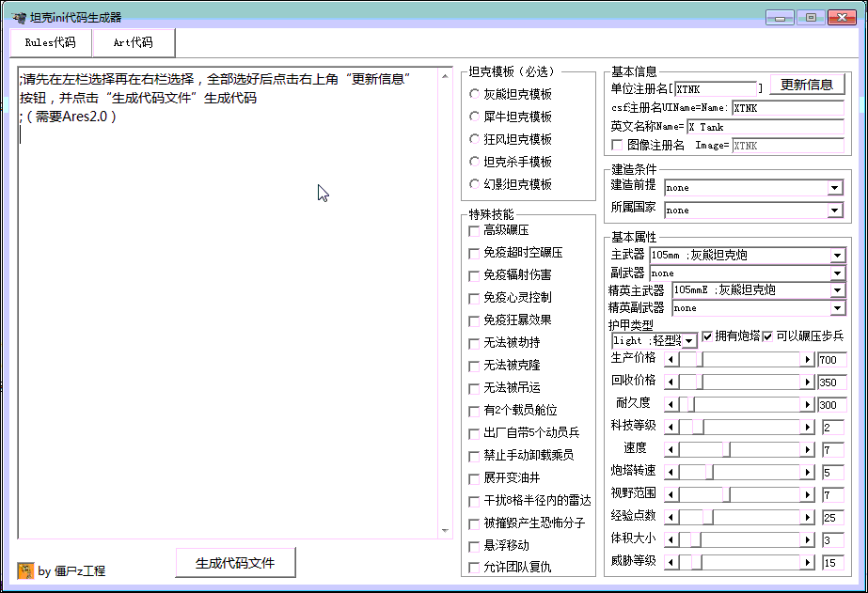
Task: Maximize the 坦克ini代码生成器 window
Action: (811, 18)
